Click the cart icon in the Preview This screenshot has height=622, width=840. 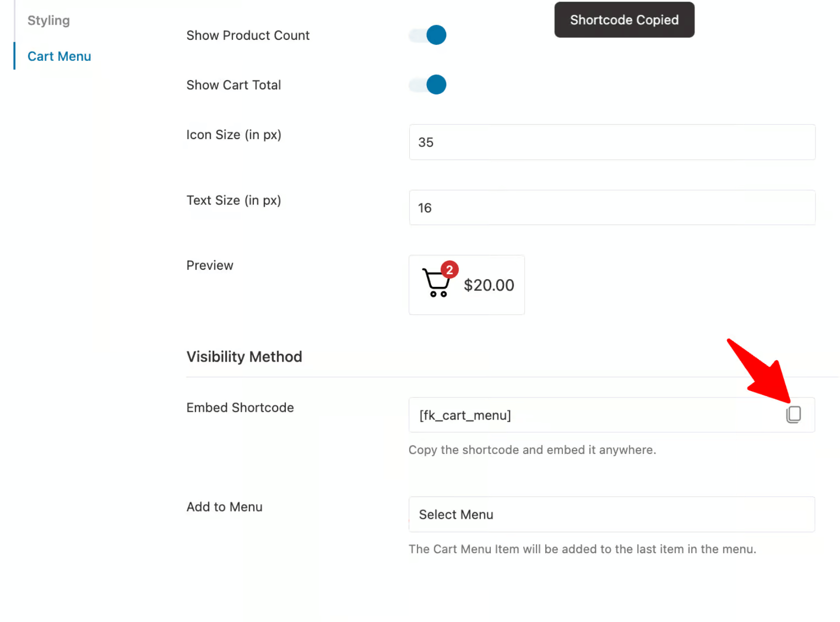pyautogui.click(x=436, y=283)
